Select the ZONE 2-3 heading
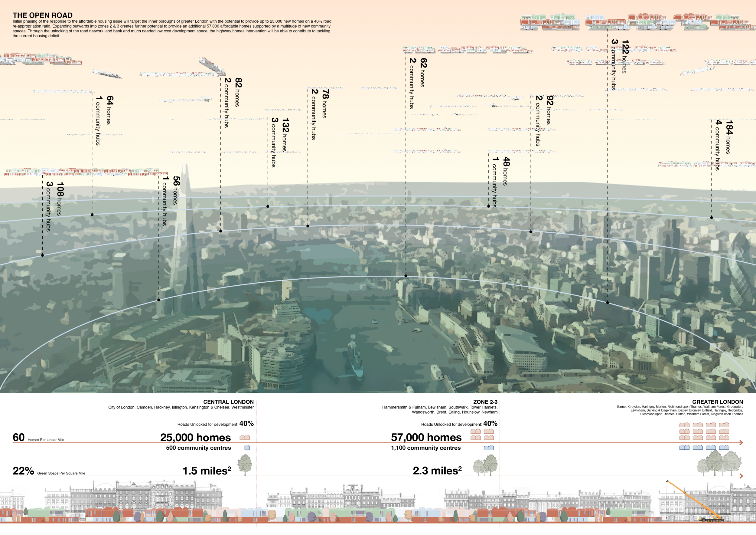Image resolution: width=756 pixels, height=535 pixels. tap(485, 402)
